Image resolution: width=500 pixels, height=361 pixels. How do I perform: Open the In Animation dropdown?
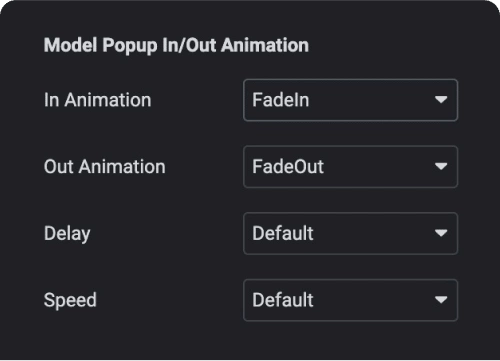351,100
